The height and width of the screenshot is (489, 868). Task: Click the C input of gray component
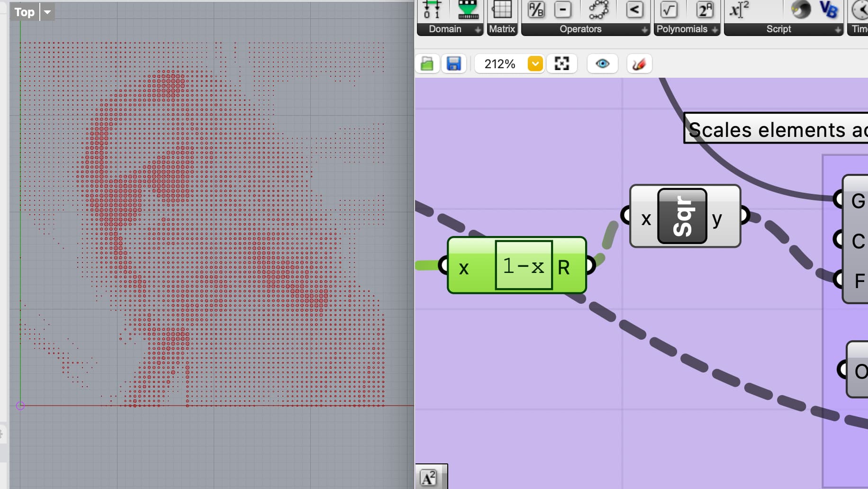coord(858,241)
